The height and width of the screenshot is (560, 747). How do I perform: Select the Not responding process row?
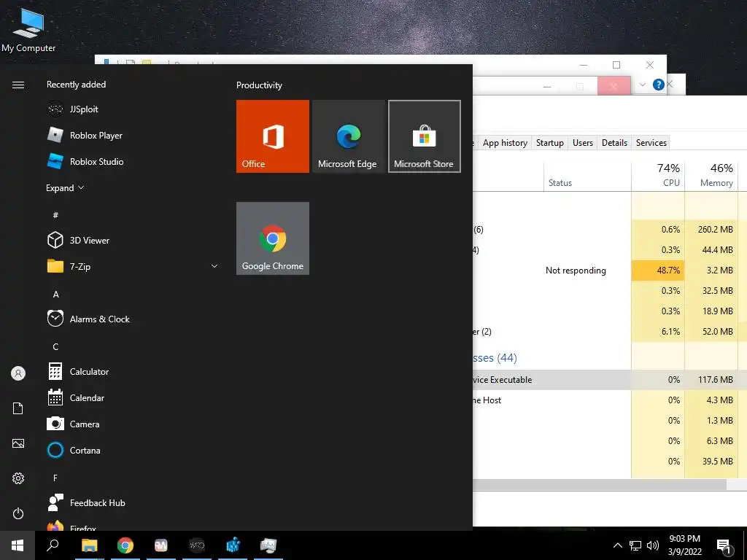pyautogui.click(x=610, y=270)
